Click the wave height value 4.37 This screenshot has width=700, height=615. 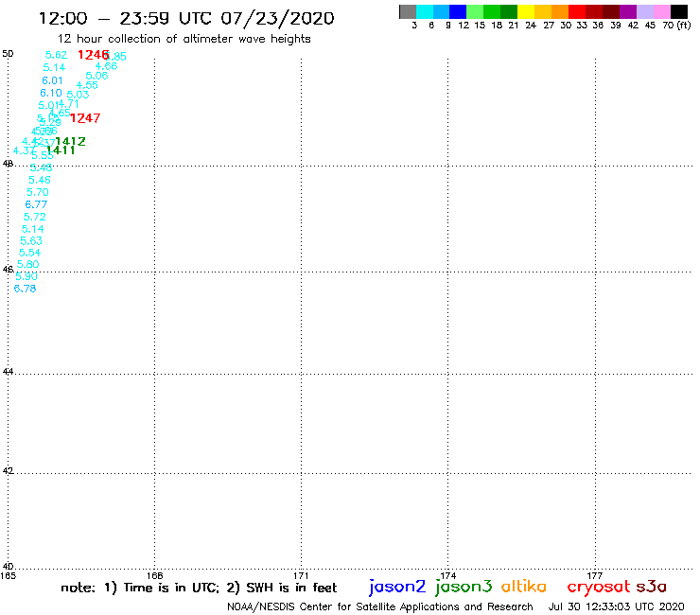[x=23, y=151]
